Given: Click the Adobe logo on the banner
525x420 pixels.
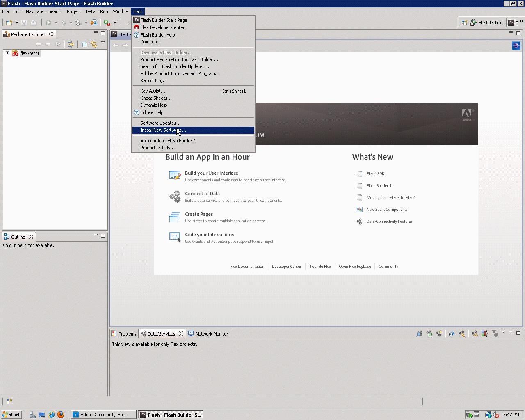Looking at the screenshot, I should 467,115.
